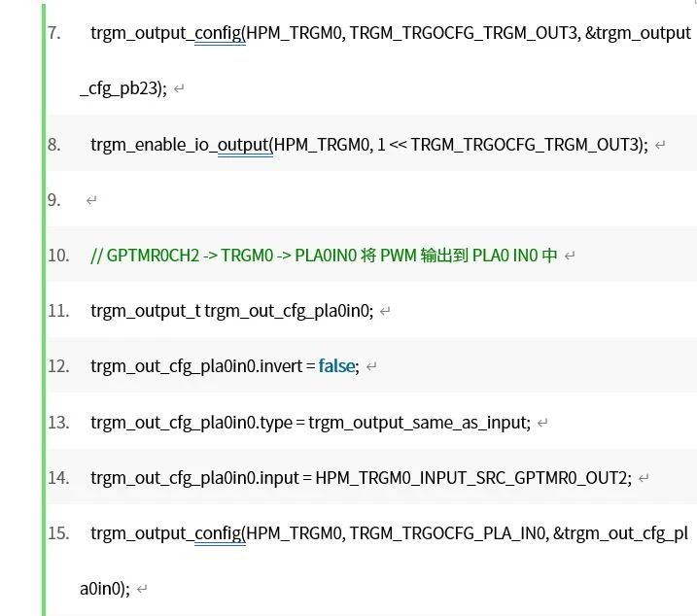Click trgm_output_same_as_input on line 13
This screenshot has width=697, height=616.
tap(417, 423)
